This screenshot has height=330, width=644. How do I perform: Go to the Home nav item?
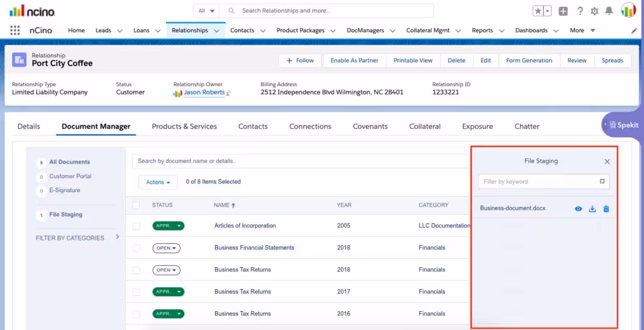point(76,30)
